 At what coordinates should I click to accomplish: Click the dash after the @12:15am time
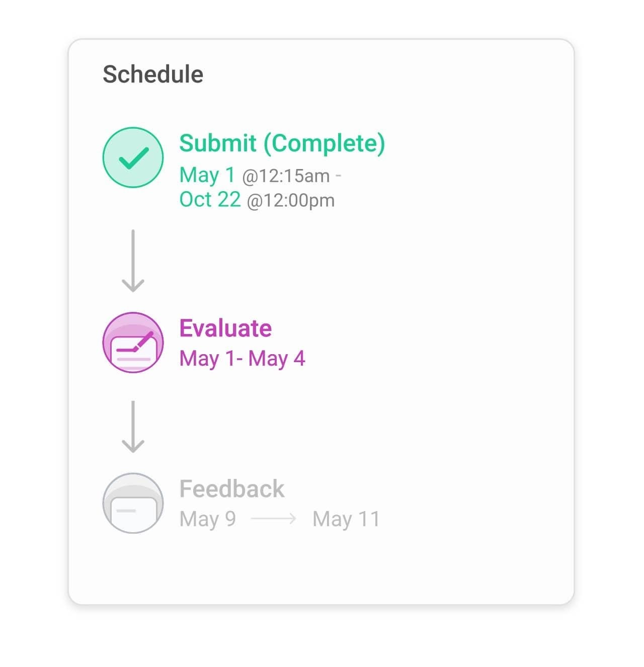coord(338,176)
